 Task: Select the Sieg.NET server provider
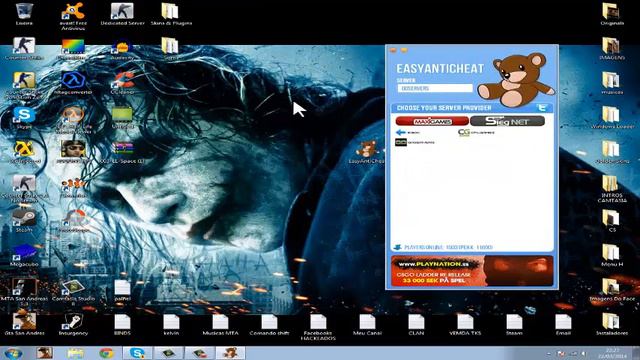507,121
